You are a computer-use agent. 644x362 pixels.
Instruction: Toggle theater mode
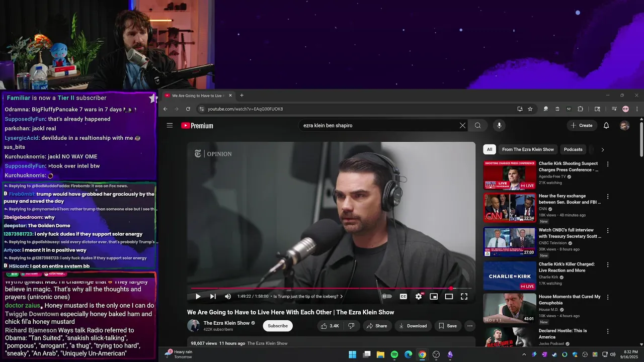pos(449,296)
